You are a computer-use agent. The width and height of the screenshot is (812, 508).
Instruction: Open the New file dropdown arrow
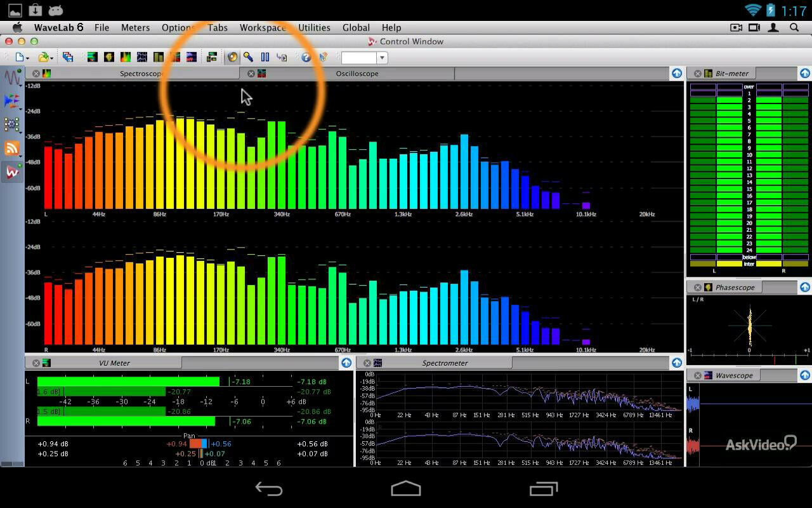tap(27, 57)
